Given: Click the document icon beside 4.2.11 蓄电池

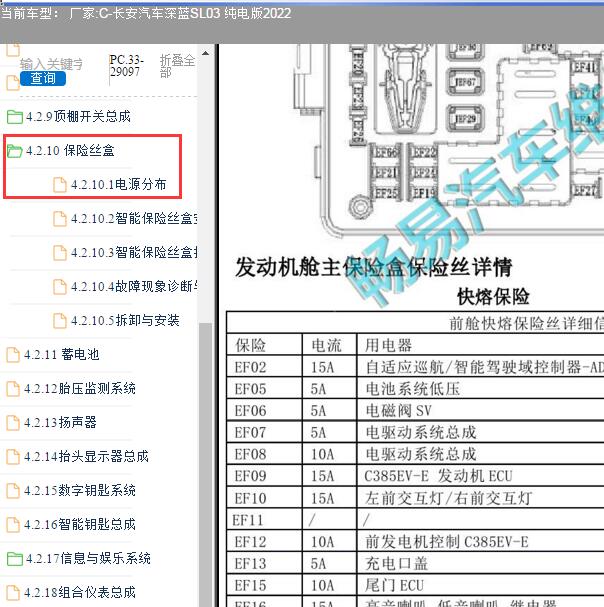Looking at the screenshot, I should coord(13,355).
